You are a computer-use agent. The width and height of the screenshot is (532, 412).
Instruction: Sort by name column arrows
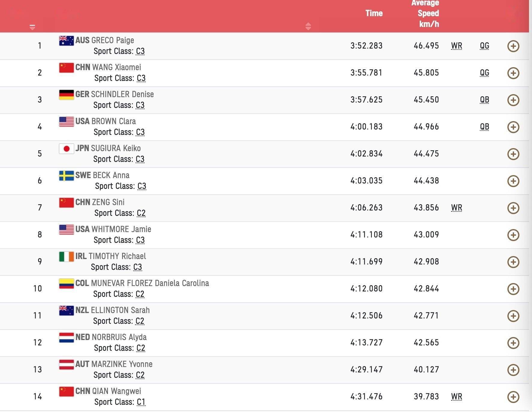(x=308, y=26)
